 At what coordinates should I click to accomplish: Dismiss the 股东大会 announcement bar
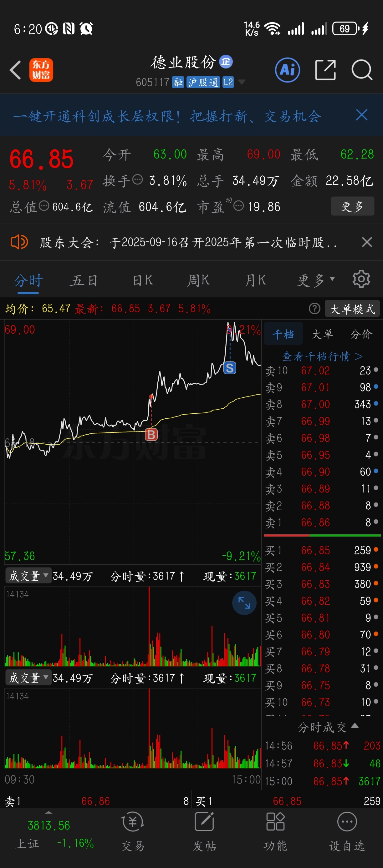(x=367, y=242)
